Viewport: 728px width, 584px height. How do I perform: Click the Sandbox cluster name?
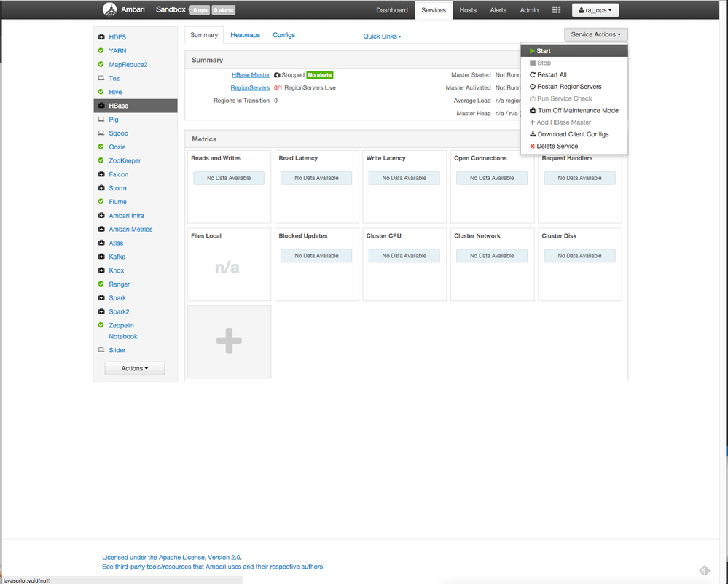point(171,9)
